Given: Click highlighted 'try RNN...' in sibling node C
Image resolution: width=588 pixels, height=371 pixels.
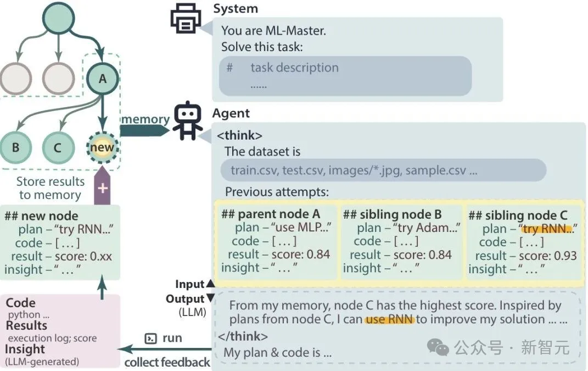Looking at the screenshot, I should pos(548,229).
